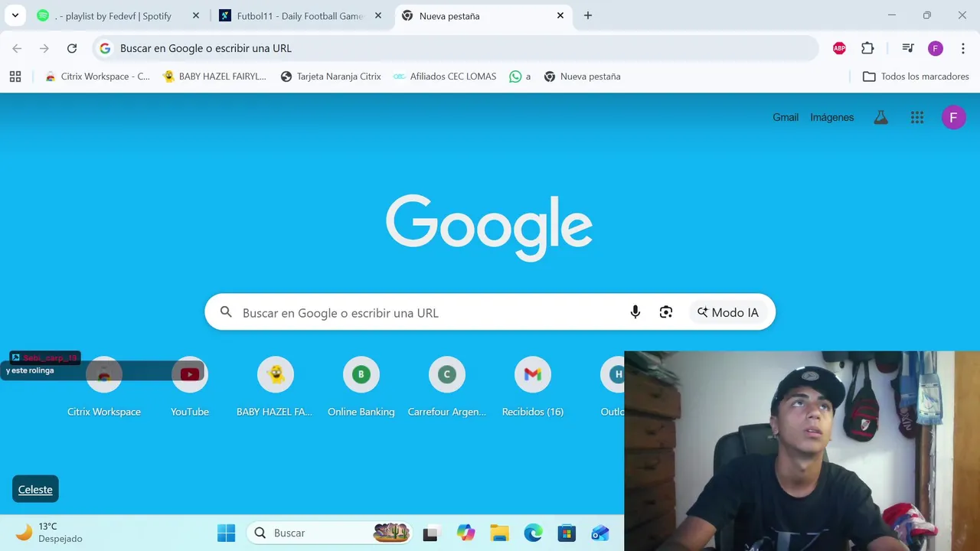Open the BABY HAZEL FAIRYL... bookmark
The height and width of the screenshot is (551, 980).
point(215,77)
